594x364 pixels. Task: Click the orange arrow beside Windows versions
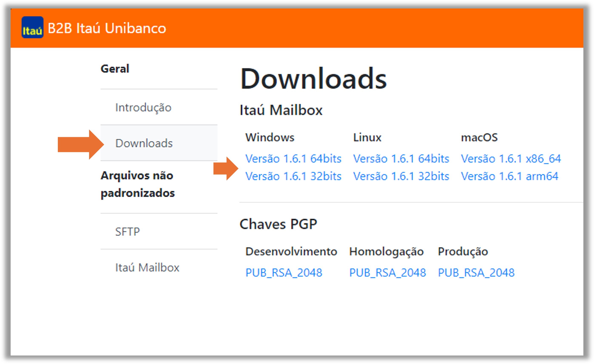click(x=226, y=168)
